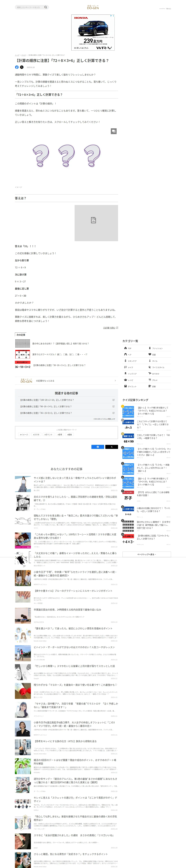This screenshot has height=868, width=186.
Task: Open rank 7 芥子 reading quiz thumbnail
Action: tap(128, 496)
